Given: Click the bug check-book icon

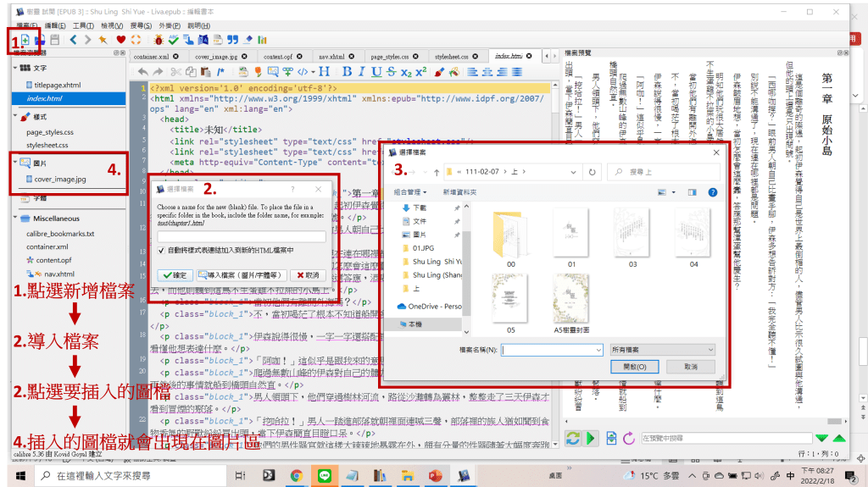Looking at the screenshot, I should [158, 40].
